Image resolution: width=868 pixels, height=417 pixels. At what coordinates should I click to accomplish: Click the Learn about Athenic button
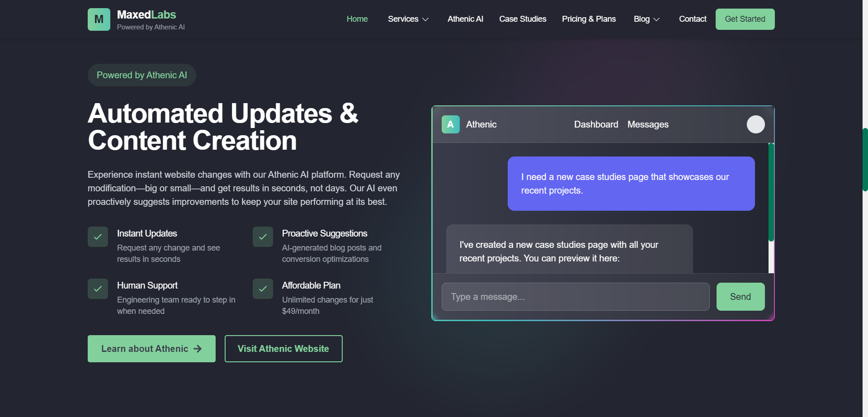point(151,349)
